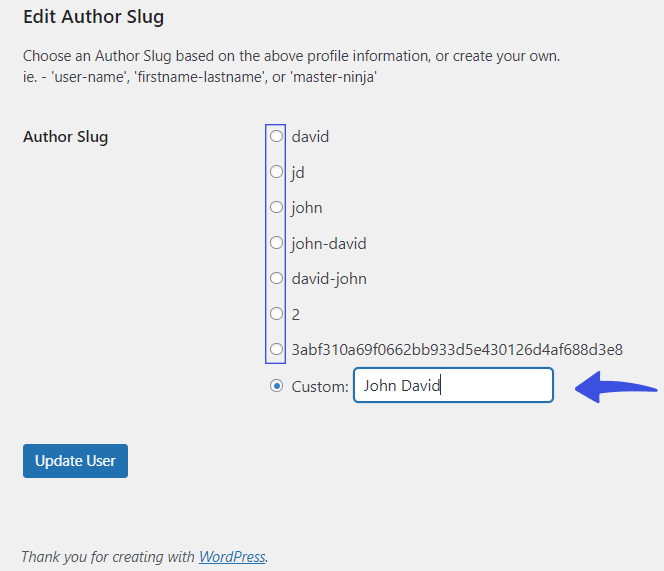This screenshot has height=571, width=664.
Task: Click the blue arrow pointing at Custom field
Action: coord(616,387)
